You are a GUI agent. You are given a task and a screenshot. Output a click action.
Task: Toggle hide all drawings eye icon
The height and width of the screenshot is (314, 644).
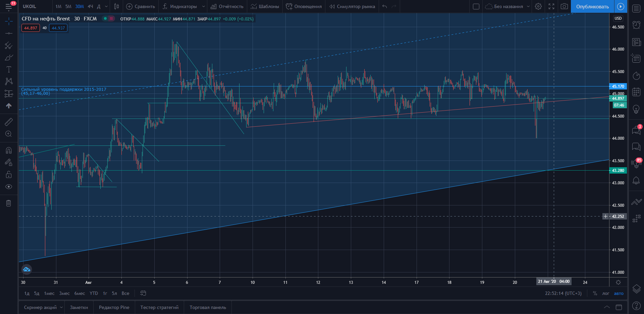(x=9, y=187)
